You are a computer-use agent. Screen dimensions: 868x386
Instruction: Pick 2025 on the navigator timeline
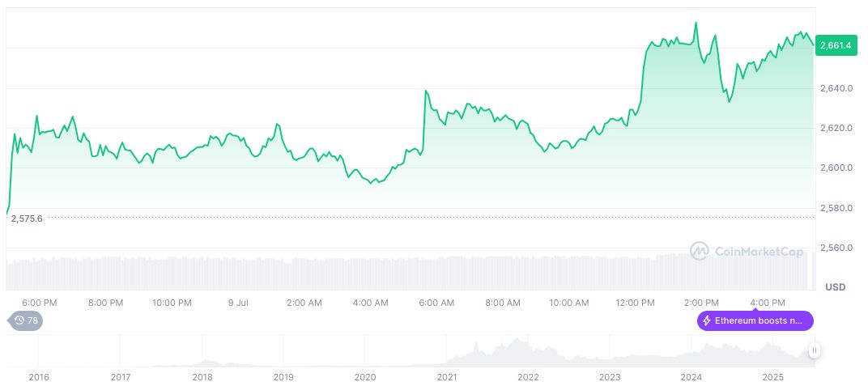click(x=773, y=377)
